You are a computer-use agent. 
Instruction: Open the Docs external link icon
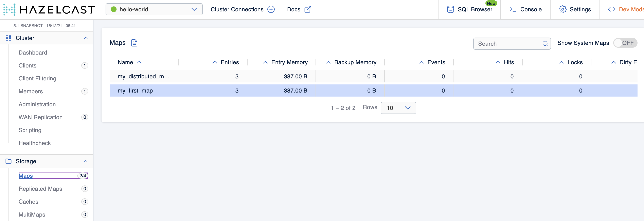308,9
